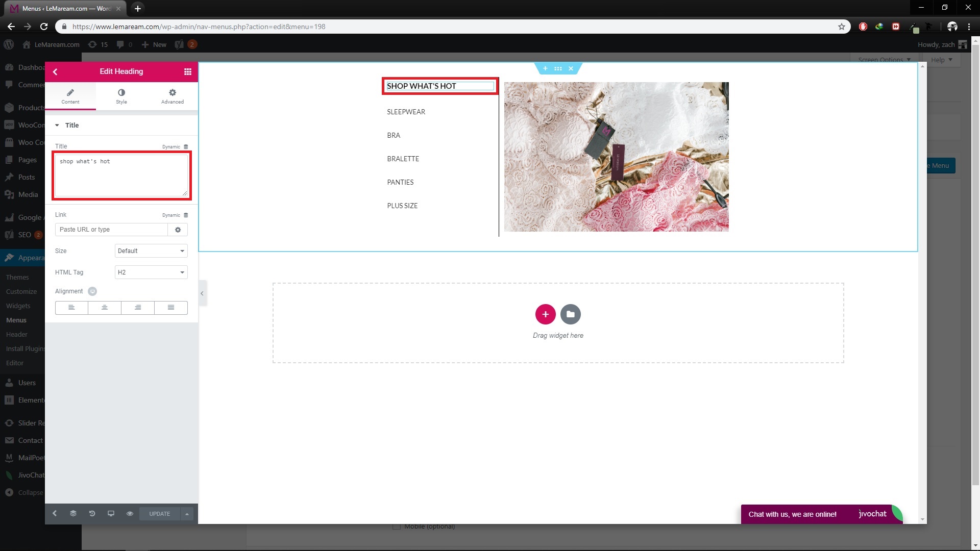Open Responsive Mode monitor icon

pyautogui.click(x=111, y=514)
